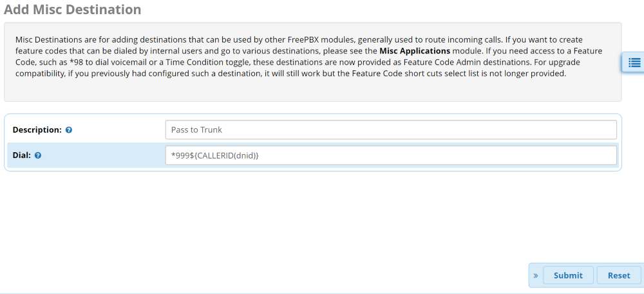Focus the Description input field
The image size is (644, 294).
pos(390,130)
